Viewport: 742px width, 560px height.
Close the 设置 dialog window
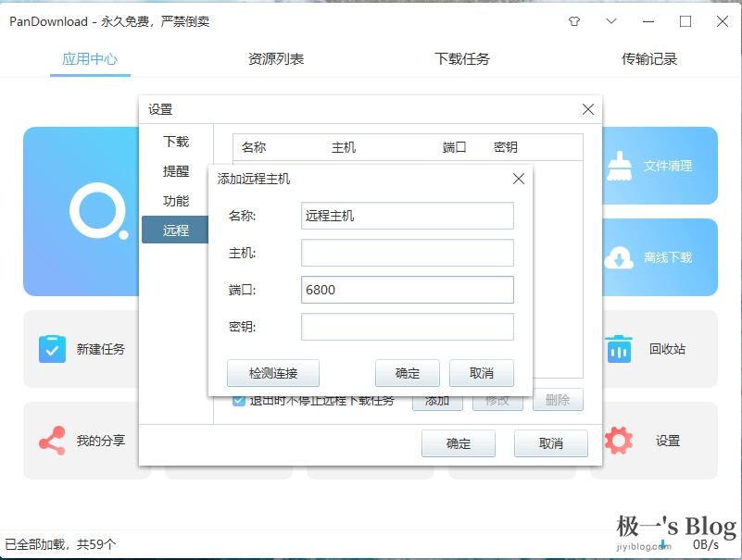[588, 109]
